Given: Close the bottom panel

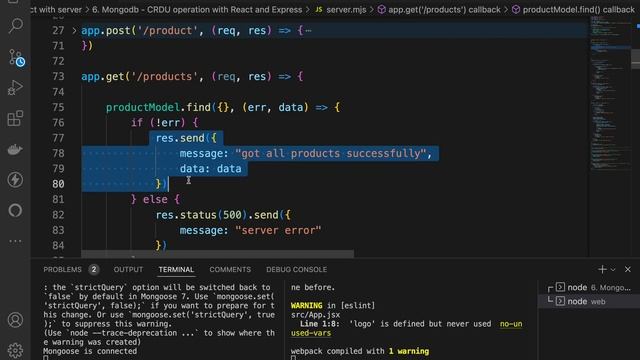Looking at the screenshot, I should 628,269.
